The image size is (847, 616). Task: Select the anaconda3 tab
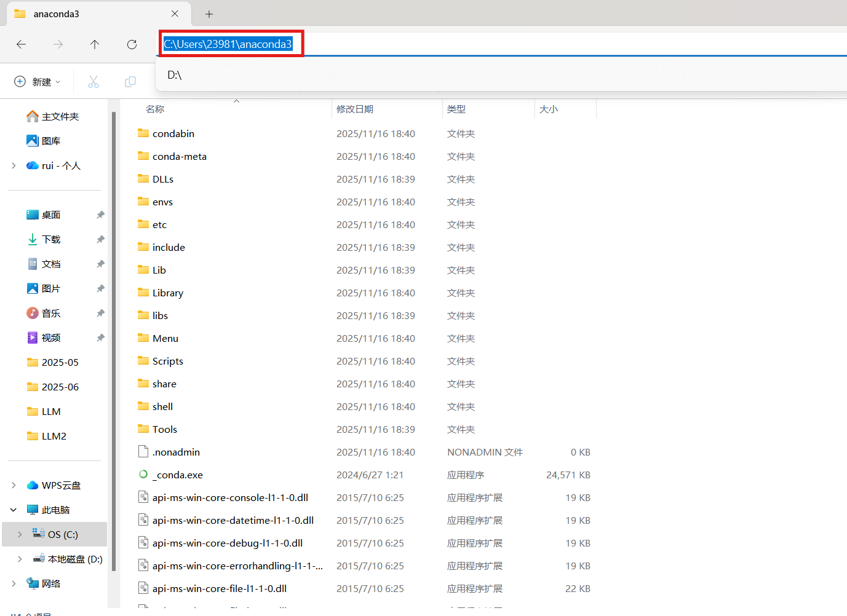tap(98, 14)
